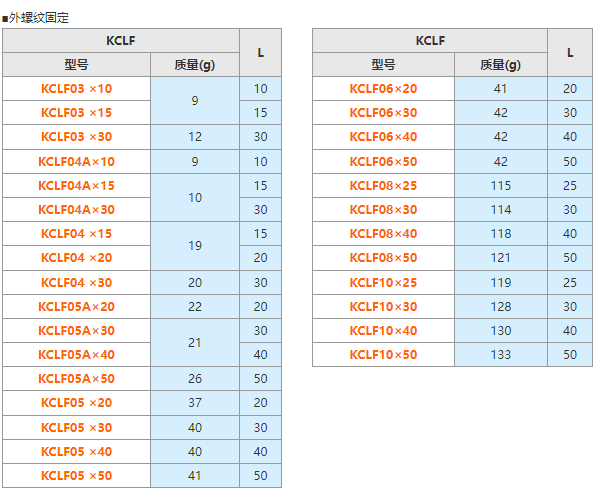The image size is (595, 504).
Task: Click the KCLF03 ×30 model link
Action: click(76, 137)
